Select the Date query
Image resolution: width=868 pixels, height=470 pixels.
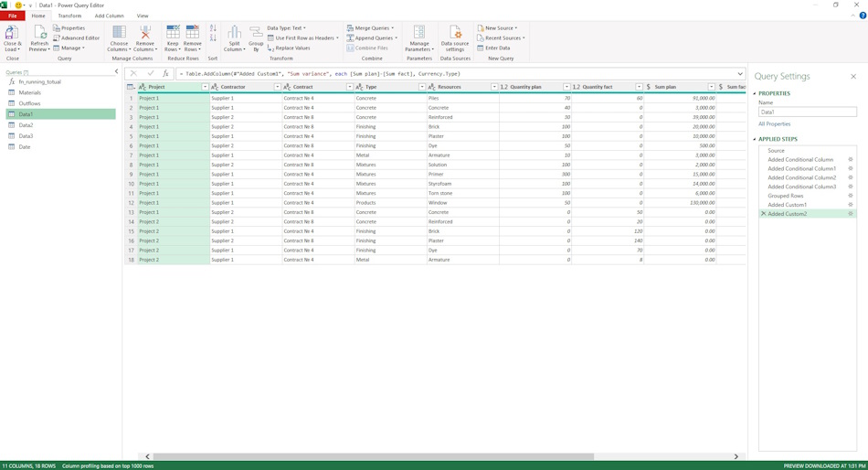coord(61,147)
